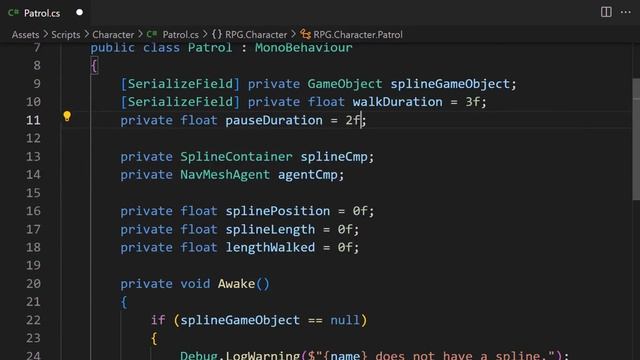Open the more actions ellipsis menu
This screenshot has height=360, width=640.
pyautogui.click(x=625, y=12)
